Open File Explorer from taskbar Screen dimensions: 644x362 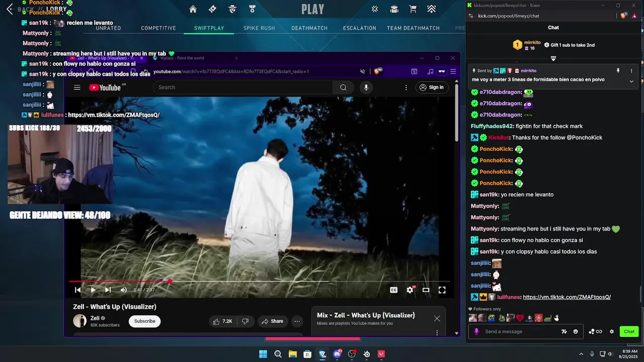coord(292,354)
